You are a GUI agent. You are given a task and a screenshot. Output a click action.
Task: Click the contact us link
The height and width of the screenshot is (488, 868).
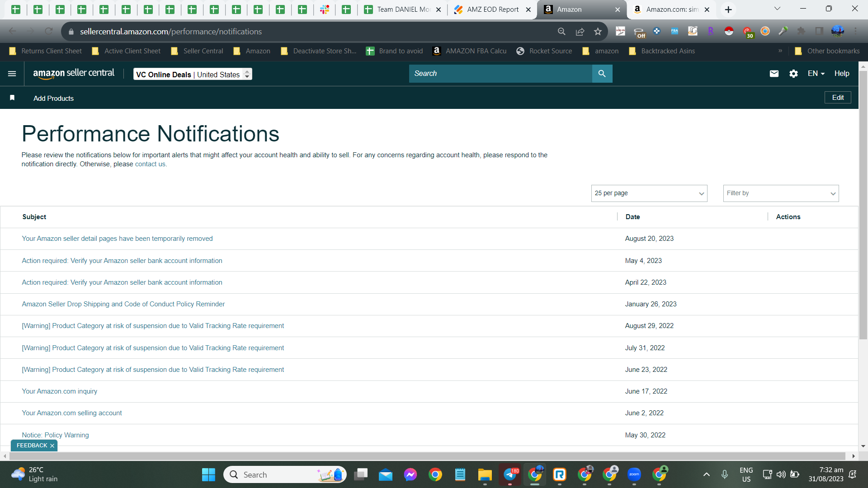click(x=150, y=164)
